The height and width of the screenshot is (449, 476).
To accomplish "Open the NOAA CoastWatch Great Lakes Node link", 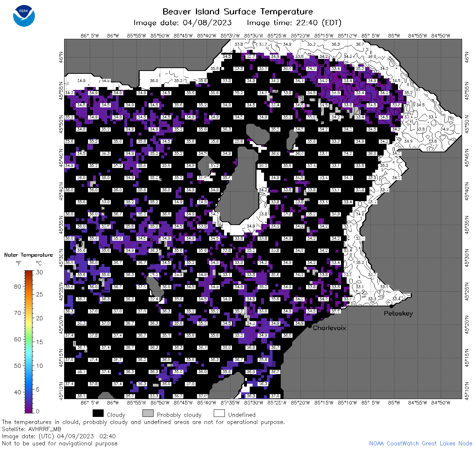I will click(421, 443).
